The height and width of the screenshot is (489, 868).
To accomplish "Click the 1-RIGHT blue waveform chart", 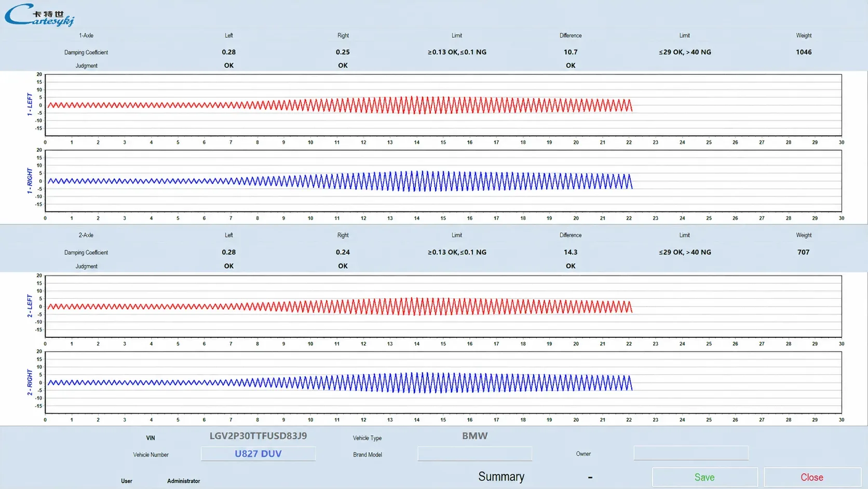I will pos(443,181).
